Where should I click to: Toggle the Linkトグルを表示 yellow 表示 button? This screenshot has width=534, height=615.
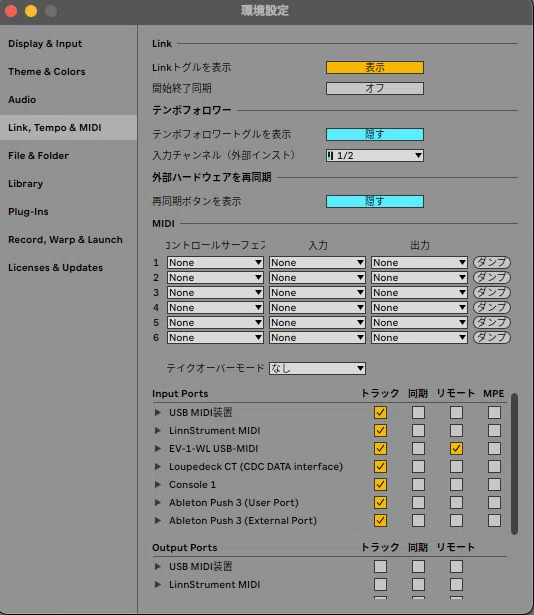pyautogui.click(x=375, y=67)
